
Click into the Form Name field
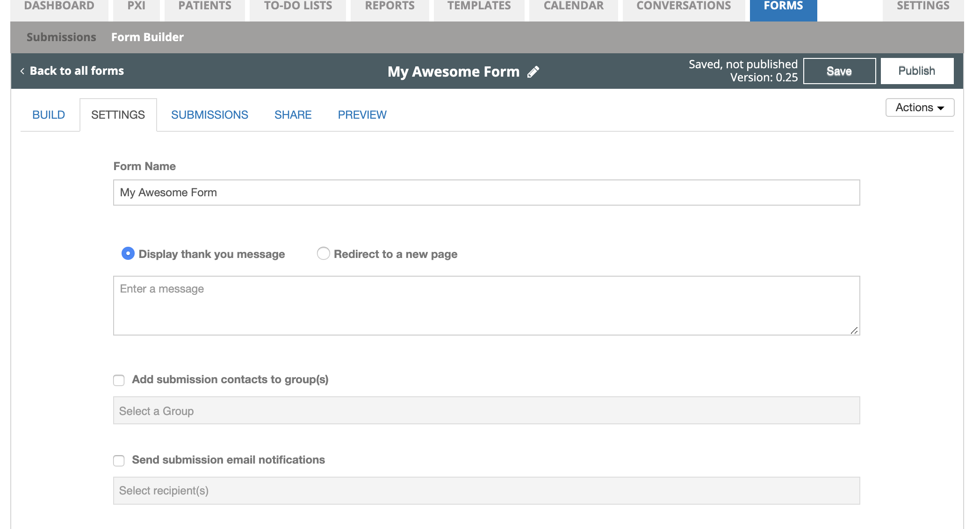pos(486,193)
